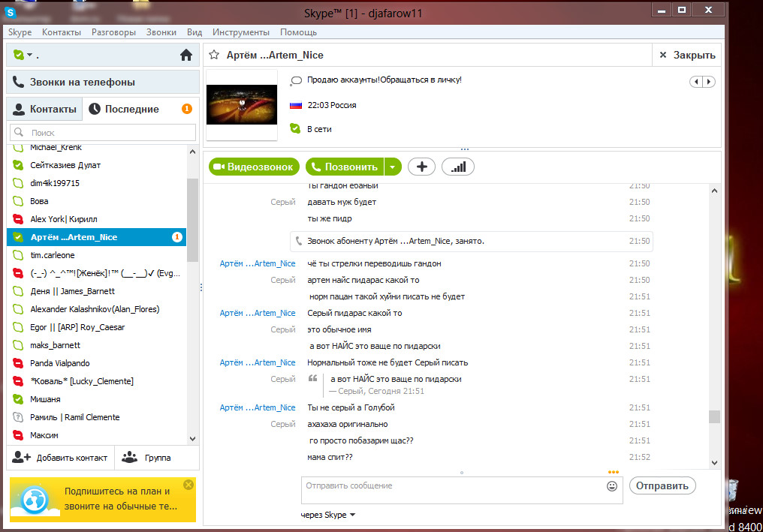Click the chat history scroll up arrow
Screen dimensions: 763x532
(x=714, y=191)
